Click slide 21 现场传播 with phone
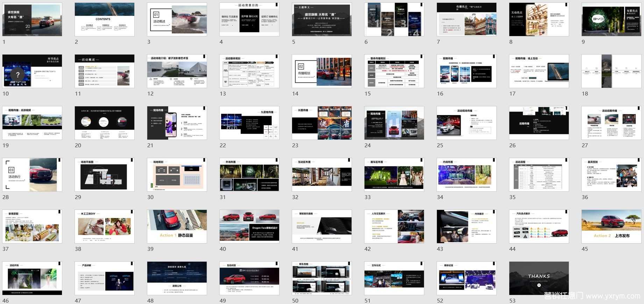The width and height of the screenshot is (644, 304). [177, 123]
